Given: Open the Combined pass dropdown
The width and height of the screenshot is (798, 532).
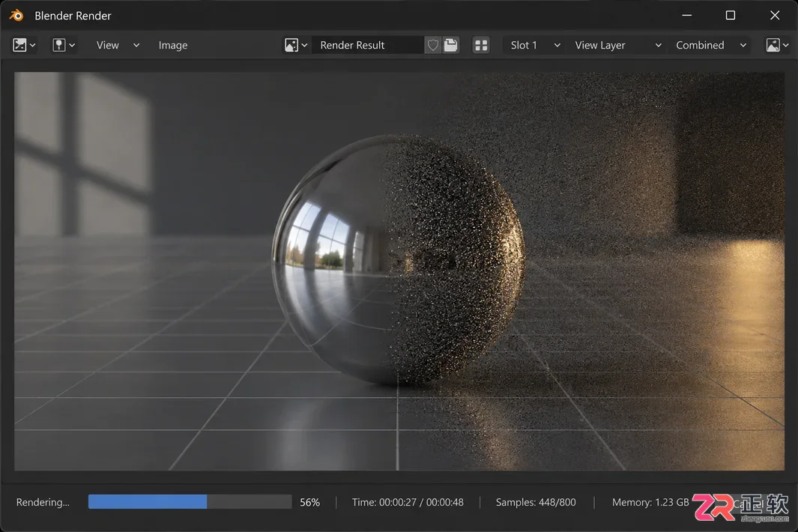Looking at the screenshot, I should 710,45.
